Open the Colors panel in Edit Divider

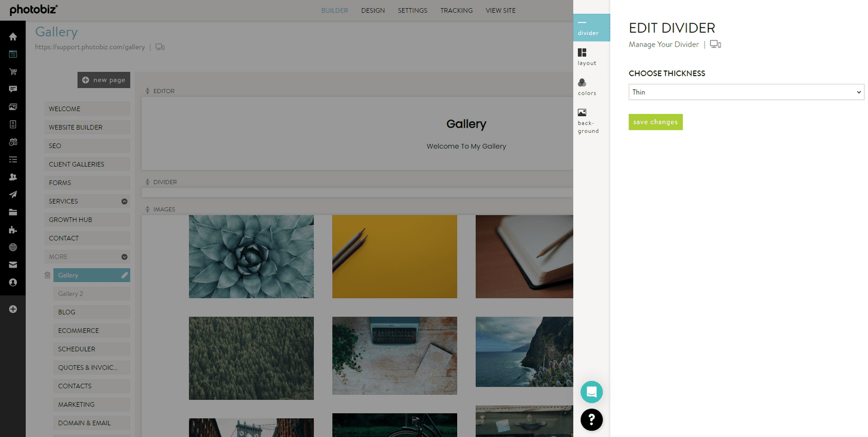(586, 87)
